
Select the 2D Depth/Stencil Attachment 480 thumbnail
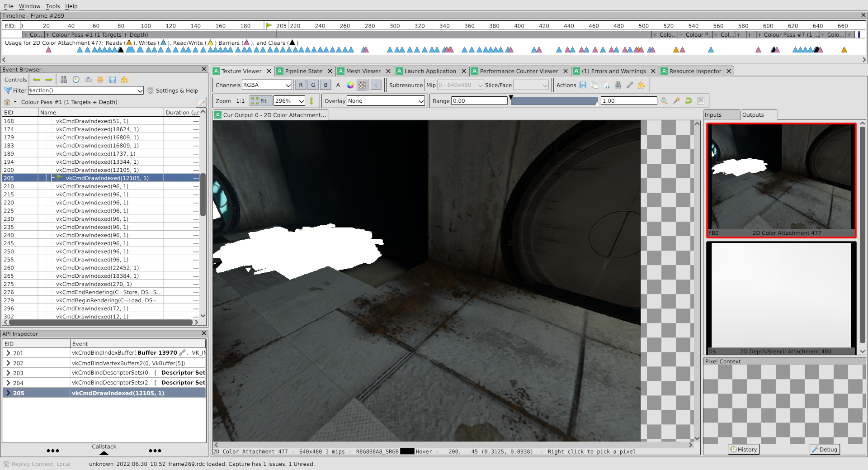pyautogui.click(x=781, y=299)
